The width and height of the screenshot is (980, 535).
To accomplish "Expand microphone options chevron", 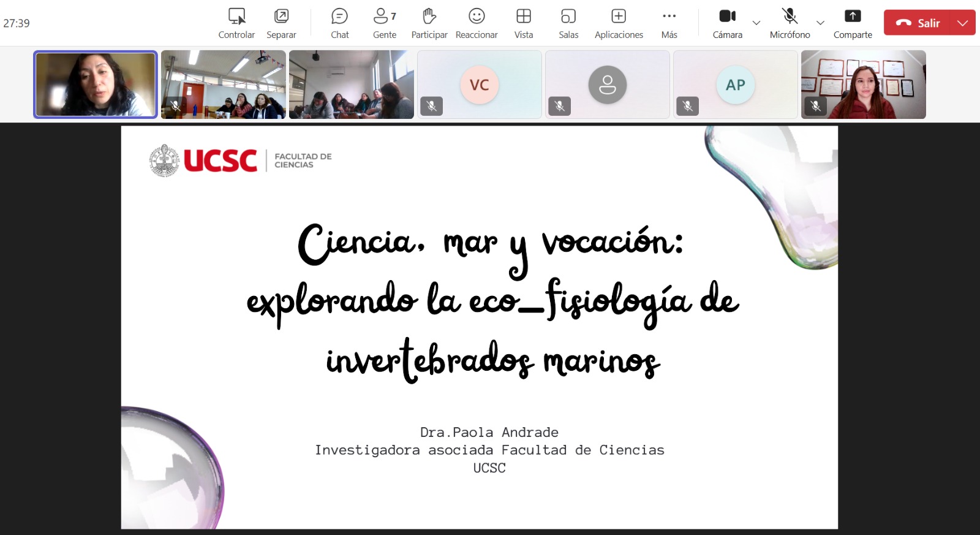I will tap(820, 23).
